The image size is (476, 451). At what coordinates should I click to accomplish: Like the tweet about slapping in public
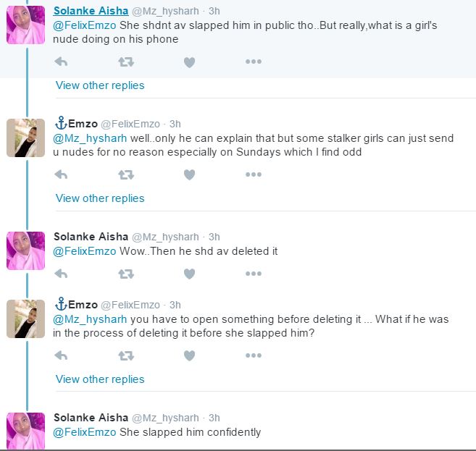pyautogui.click(x=189, y=62)
